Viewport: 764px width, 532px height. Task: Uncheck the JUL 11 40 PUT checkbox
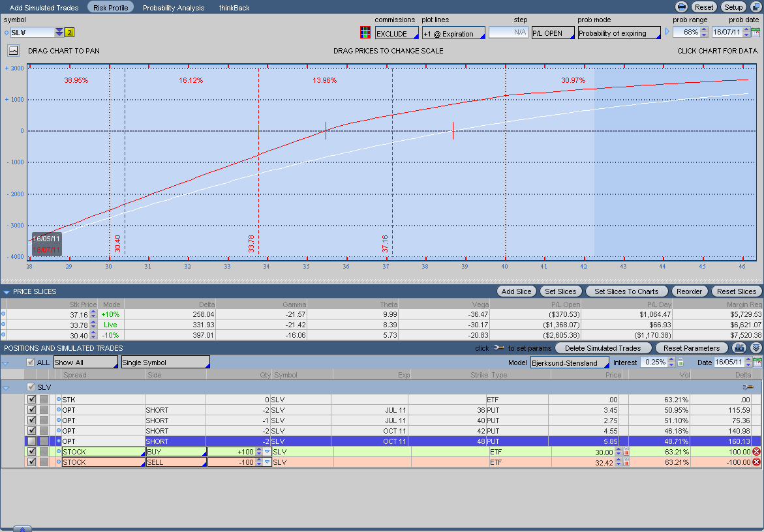point(32,420)
